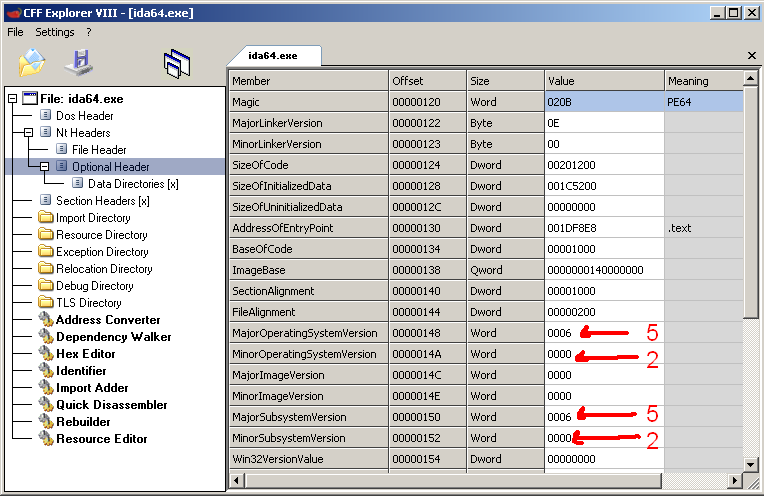764x496 pixels.
Task: Switch to the ida64.exe tab
Action: pos(273,56)
